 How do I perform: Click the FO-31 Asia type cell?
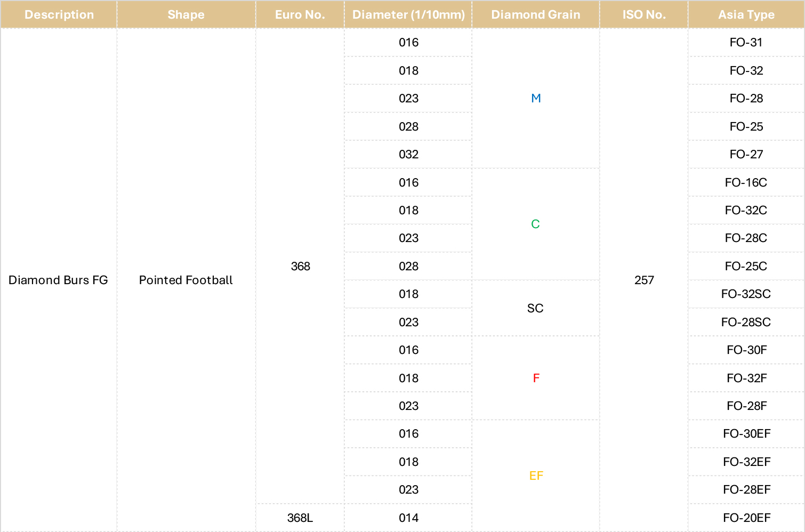click(746, 43)
